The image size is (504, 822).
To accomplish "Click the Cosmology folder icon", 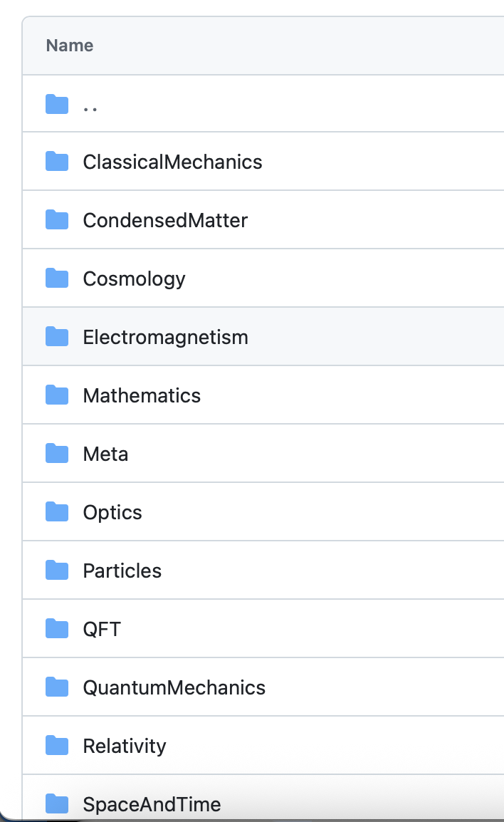I will tap(57, 279).
